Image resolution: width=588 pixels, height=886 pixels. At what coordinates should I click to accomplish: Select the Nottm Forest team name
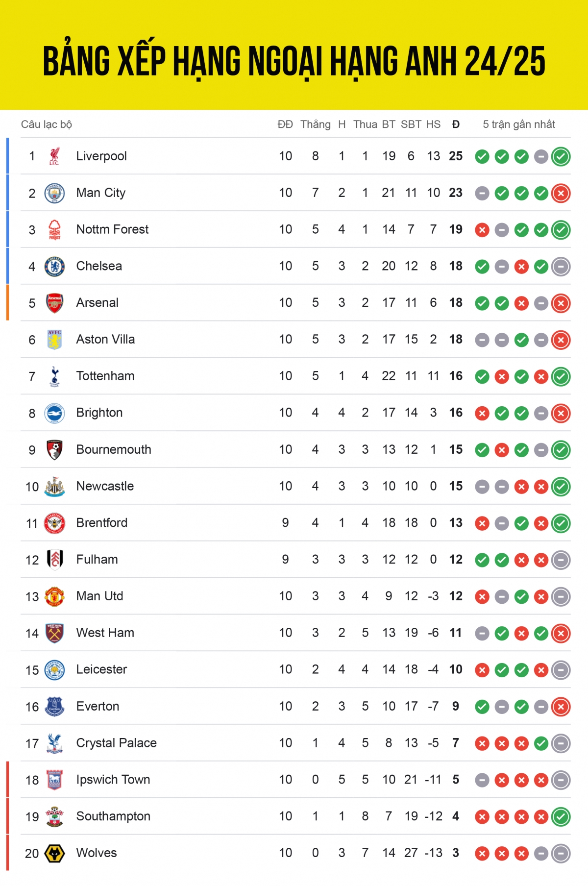[x=112, y=229]
